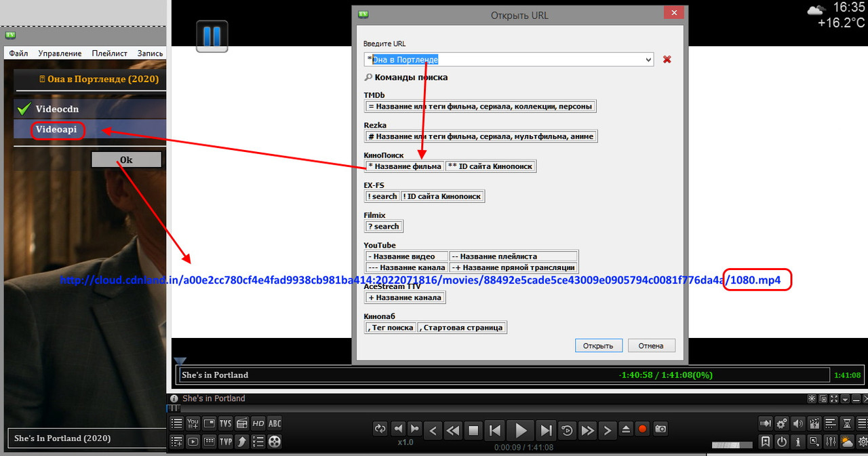Click the pause overlay button on the video
868x456 pixels.
(x=212, y=36)
